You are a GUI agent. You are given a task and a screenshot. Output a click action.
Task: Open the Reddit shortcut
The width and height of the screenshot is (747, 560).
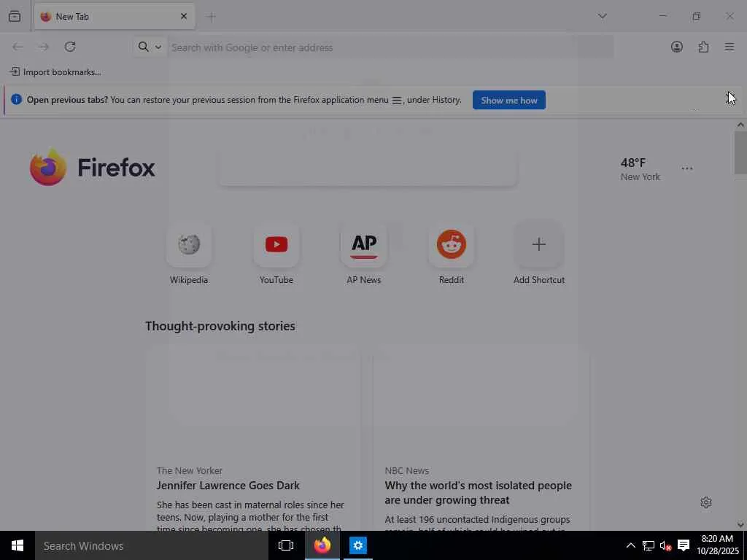point(451,254)
